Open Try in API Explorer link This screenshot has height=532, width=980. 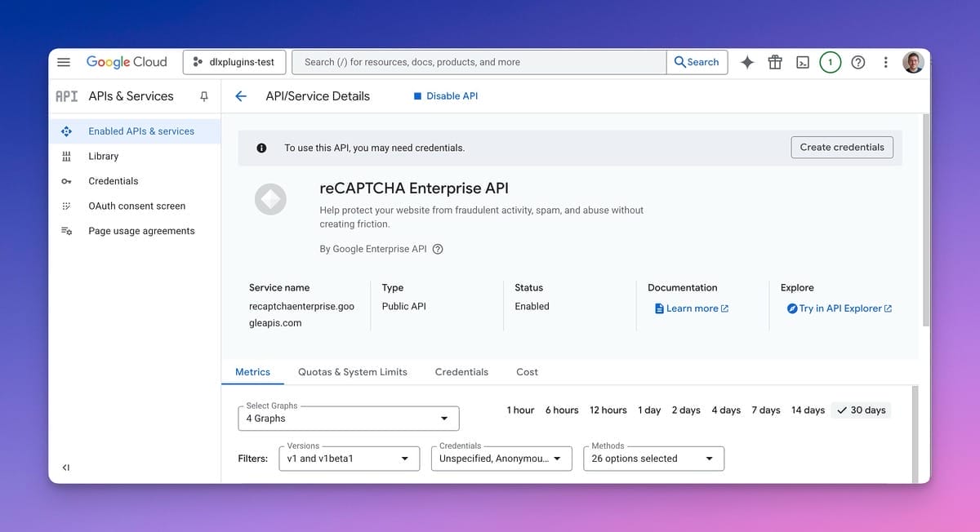[x=839, y=308]
